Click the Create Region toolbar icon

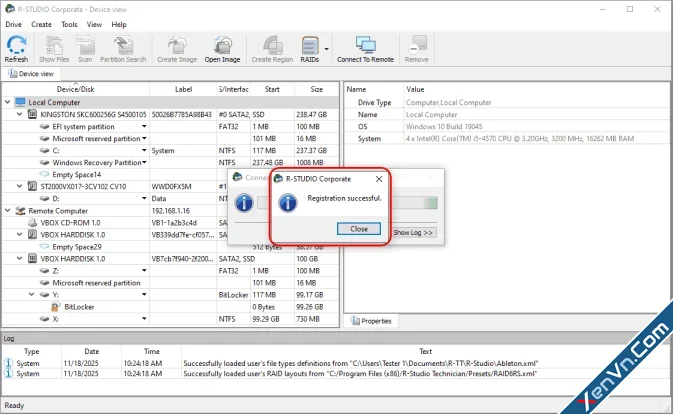(x=272, y=49)
